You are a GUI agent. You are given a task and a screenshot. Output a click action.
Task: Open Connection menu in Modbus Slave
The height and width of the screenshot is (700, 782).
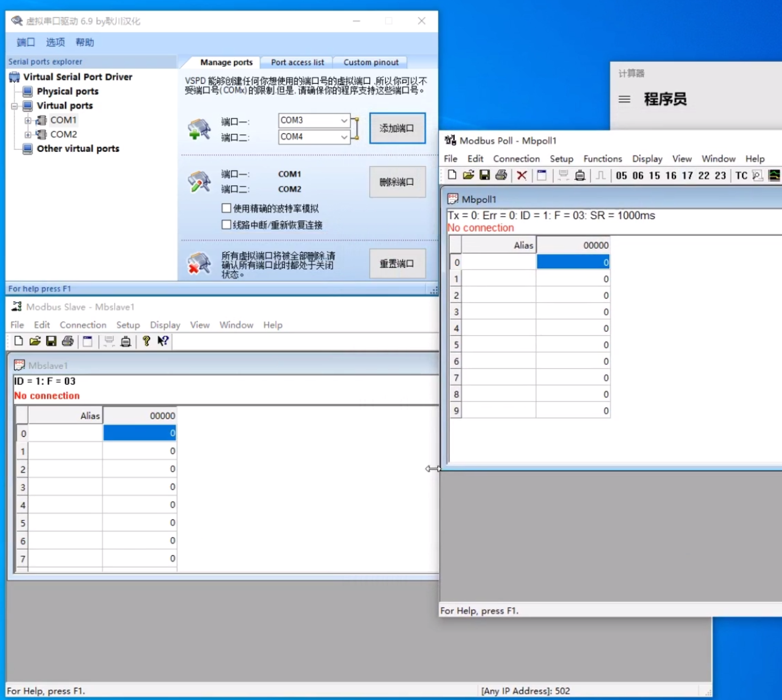[x=83, y=325]
